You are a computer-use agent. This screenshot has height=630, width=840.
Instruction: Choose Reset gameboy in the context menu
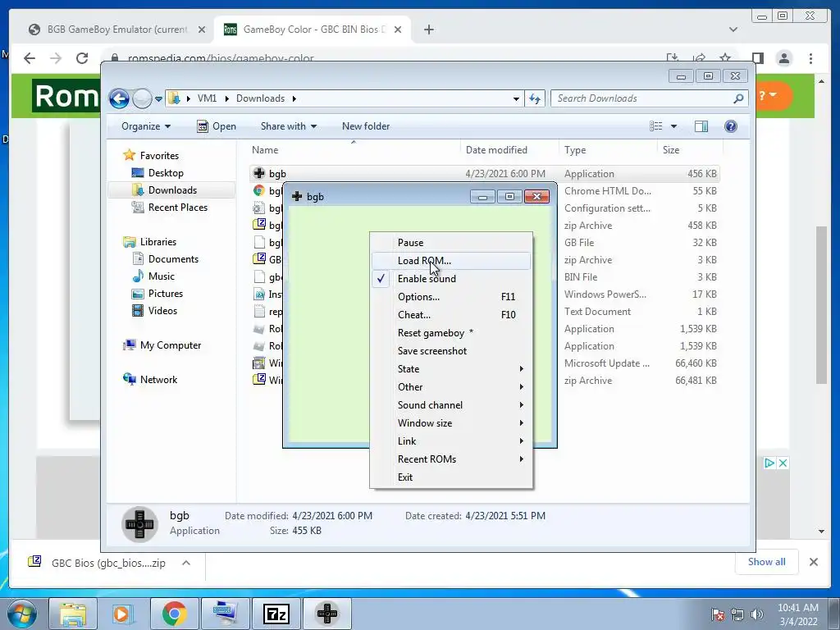pyautogui.click(x=451, y=333)
